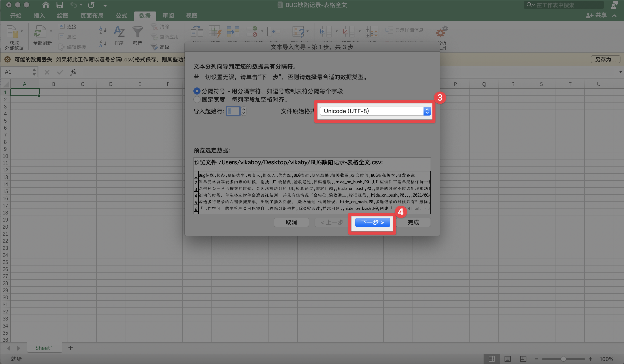Switch to the 开始 ribbon tab
The height and width of the screenshot is (364, 624).
click(x=16, y=16)
